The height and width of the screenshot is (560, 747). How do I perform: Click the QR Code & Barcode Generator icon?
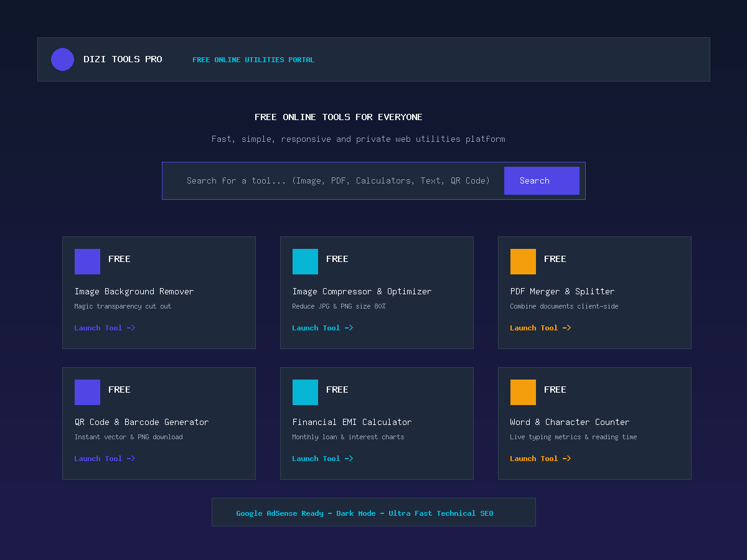coord(87,392)
